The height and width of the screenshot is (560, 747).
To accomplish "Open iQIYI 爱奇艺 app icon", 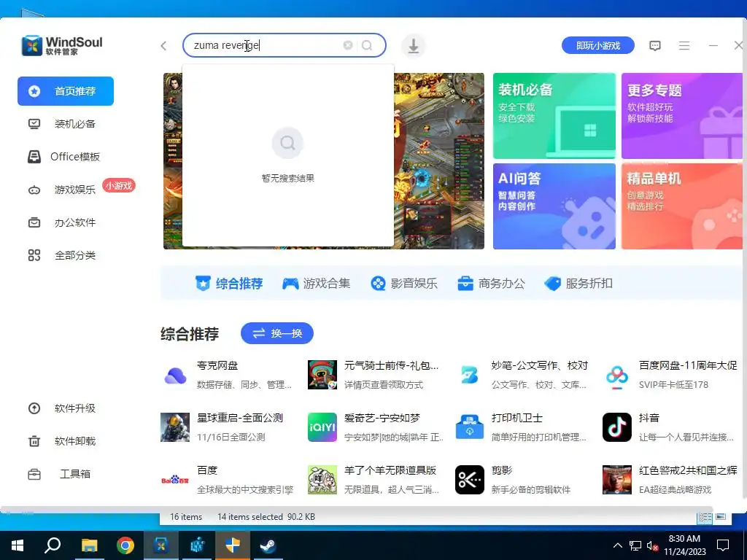I will (322, 427).
